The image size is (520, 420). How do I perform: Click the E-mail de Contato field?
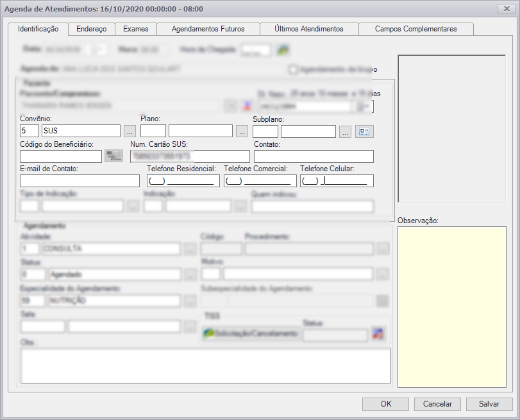80,181
